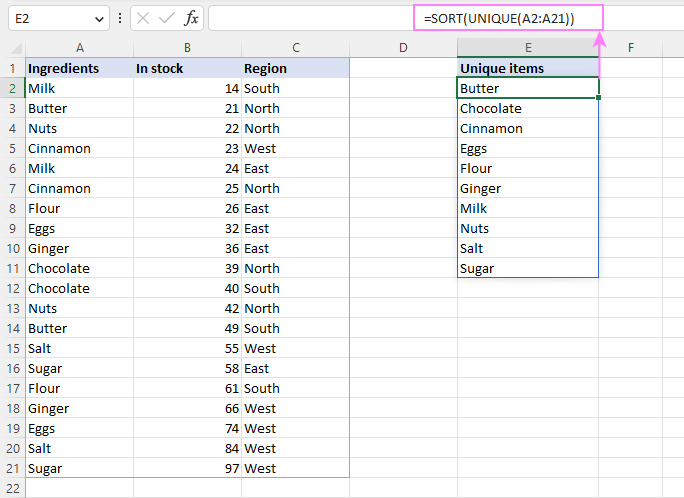Select Salt in Unique items column

click(528, 249)
